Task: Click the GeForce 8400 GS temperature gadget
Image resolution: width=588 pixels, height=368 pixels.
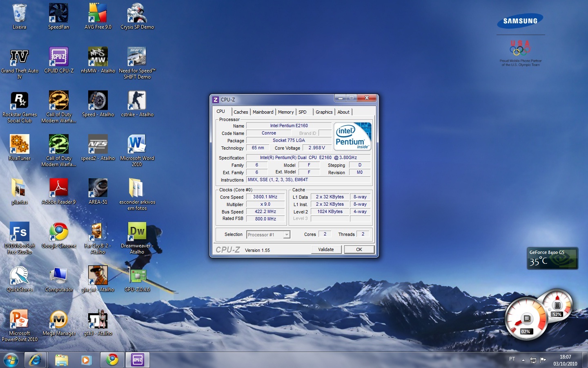Action: (552, 258)
